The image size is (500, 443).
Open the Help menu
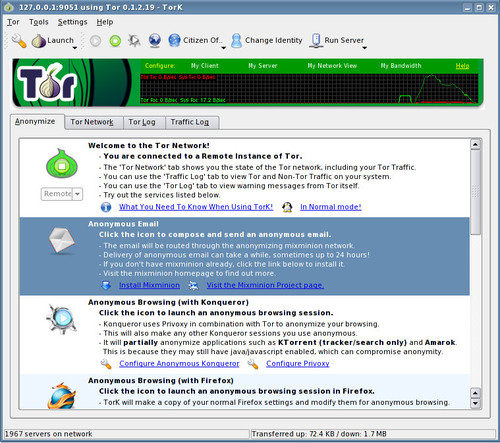pos(105,22)
